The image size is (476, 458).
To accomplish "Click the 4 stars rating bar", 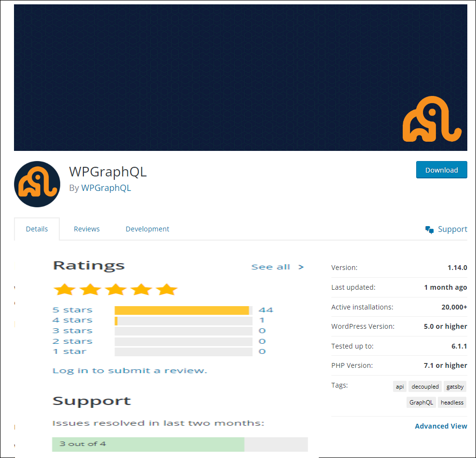I will click(x=183, y=321).
